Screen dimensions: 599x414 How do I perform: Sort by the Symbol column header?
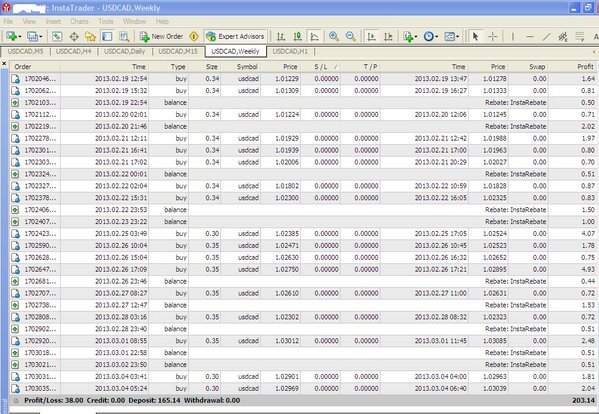tap(241, 66)
